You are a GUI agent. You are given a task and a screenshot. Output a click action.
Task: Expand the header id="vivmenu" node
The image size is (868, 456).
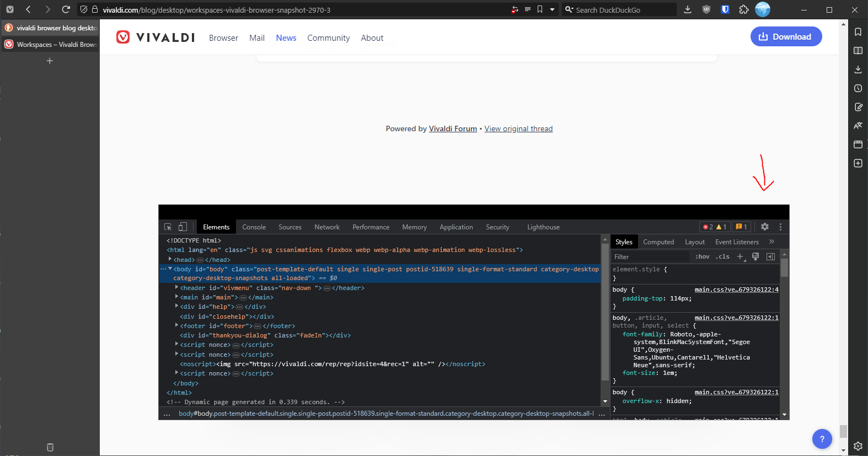(x=176, y=287)
